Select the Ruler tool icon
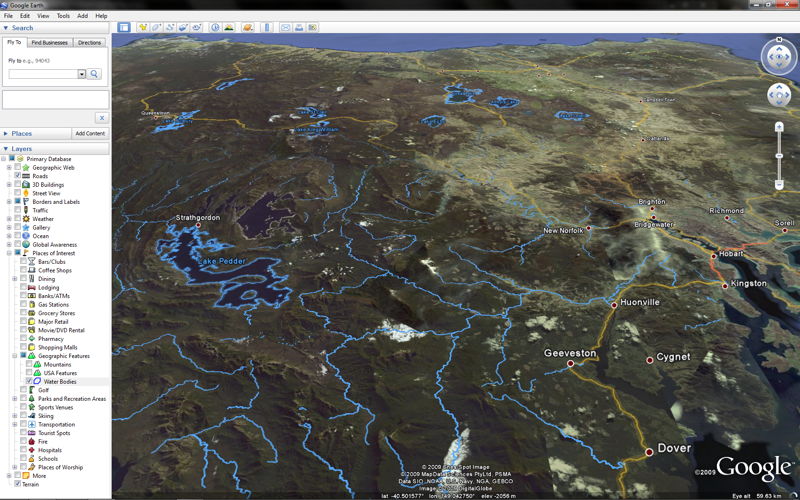The width and height of the screenshot is (800, 500). coord(266,27)
